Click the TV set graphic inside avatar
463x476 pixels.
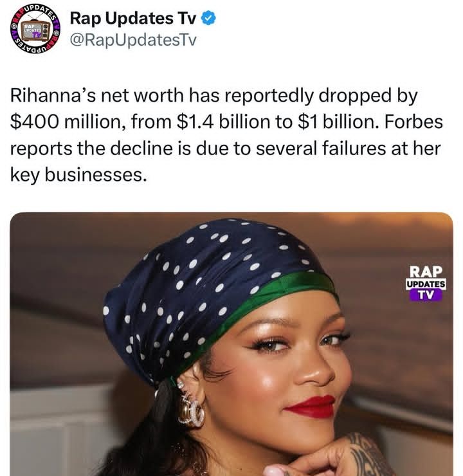click(x=32, y=31)
